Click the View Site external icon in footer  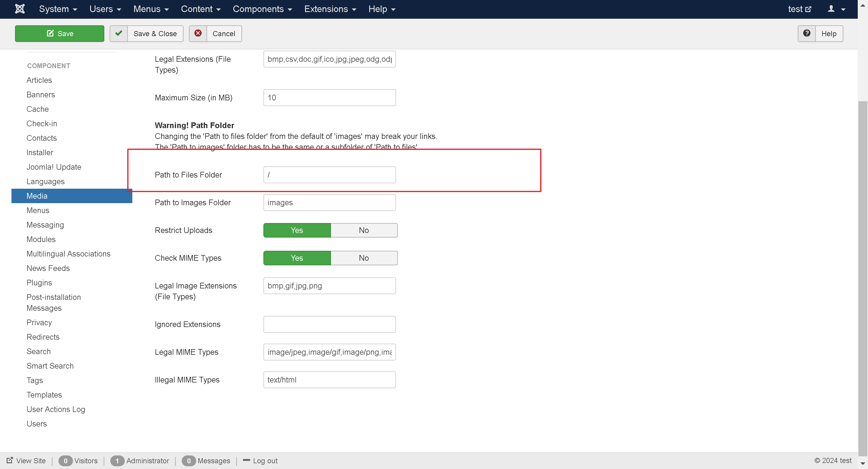pos(10,460)
